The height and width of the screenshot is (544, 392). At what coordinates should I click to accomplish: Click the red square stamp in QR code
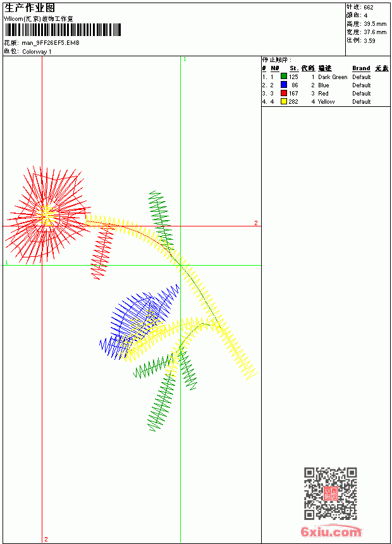[330, 493]
